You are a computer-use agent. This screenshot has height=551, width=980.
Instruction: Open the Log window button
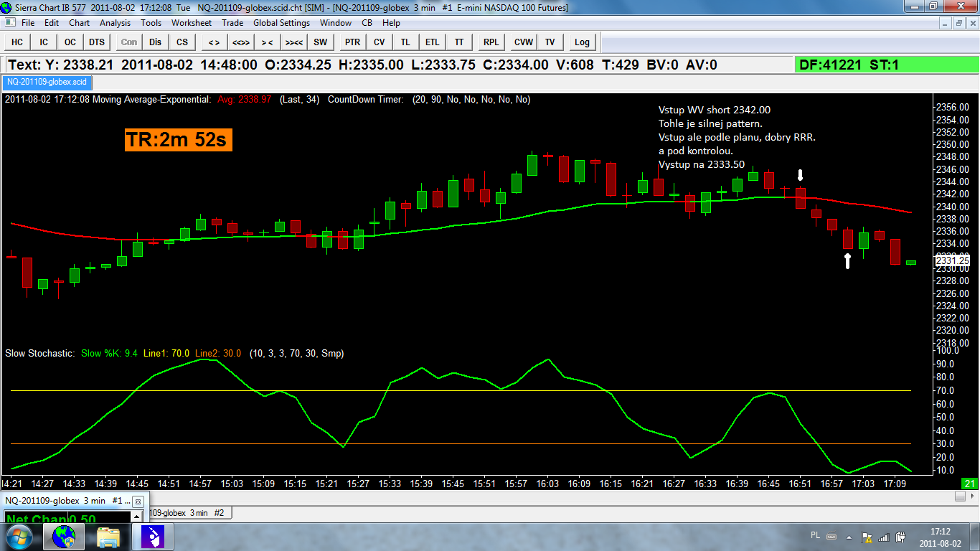[582, 42]
